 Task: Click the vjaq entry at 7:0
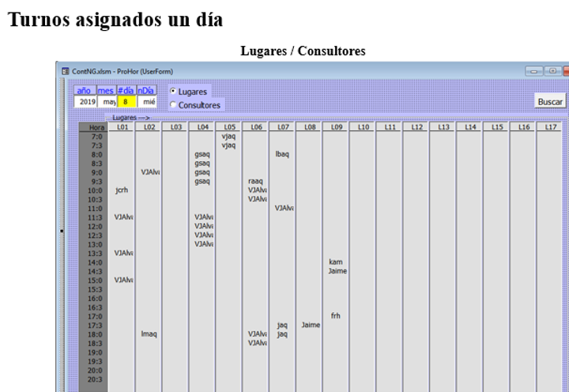click(228, 136)
